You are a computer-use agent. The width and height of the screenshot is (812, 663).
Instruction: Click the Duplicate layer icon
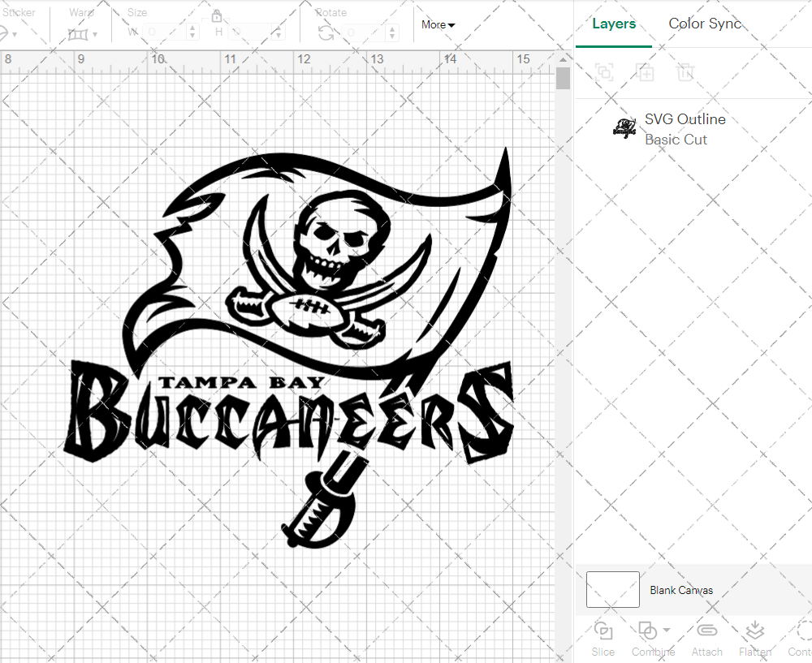[646, 72]
